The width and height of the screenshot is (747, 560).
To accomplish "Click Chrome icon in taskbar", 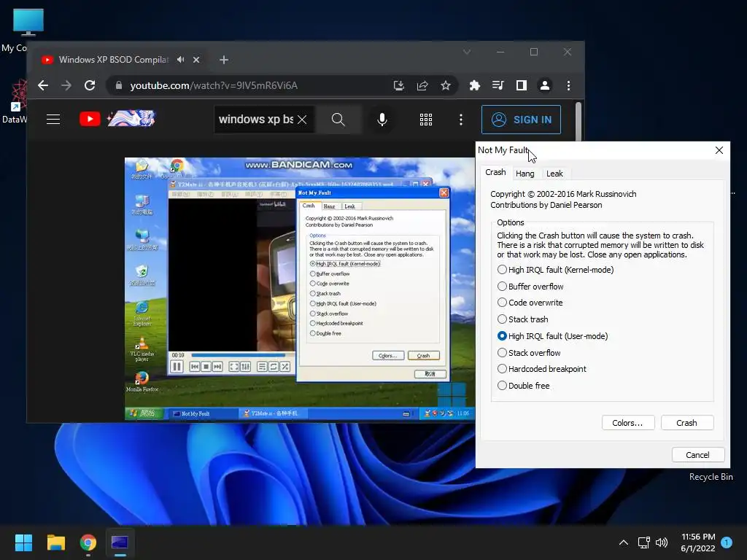I will coord(88,542).
